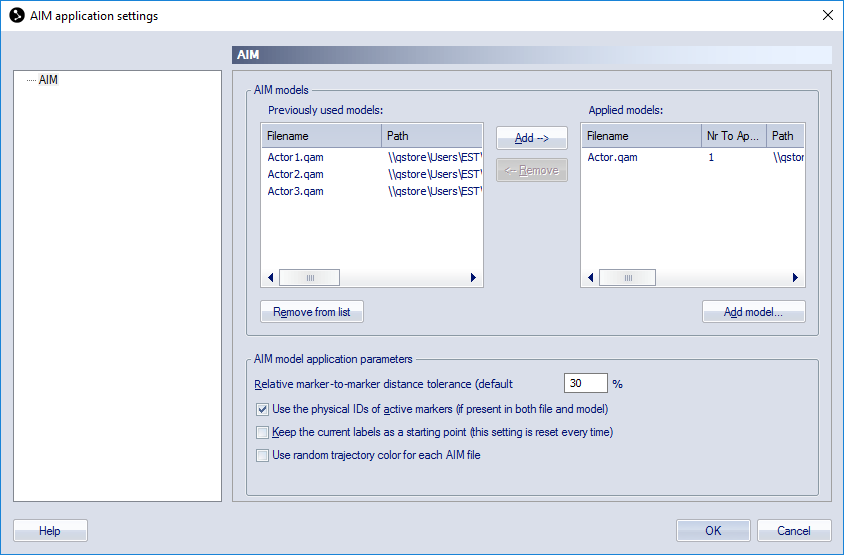Select Actor.qam in Applied models list
844x555 pixels.
coord(613,157)
